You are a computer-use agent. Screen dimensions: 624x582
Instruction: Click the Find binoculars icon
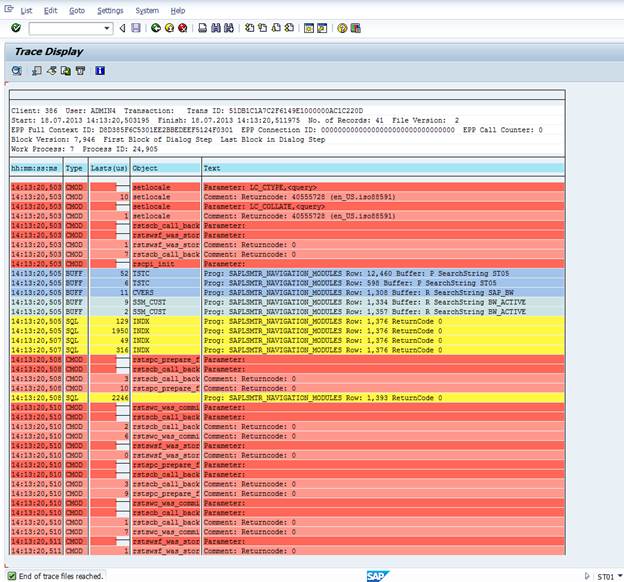[216, 28]
